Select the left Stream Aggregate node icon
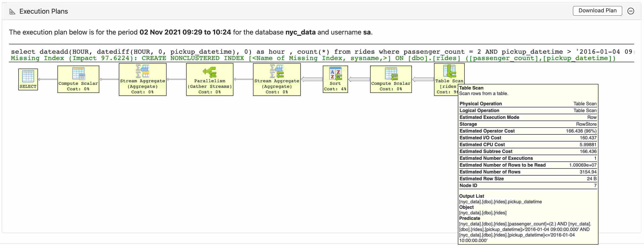This screenshot has height=248, width=644. (x=142, y=71)
